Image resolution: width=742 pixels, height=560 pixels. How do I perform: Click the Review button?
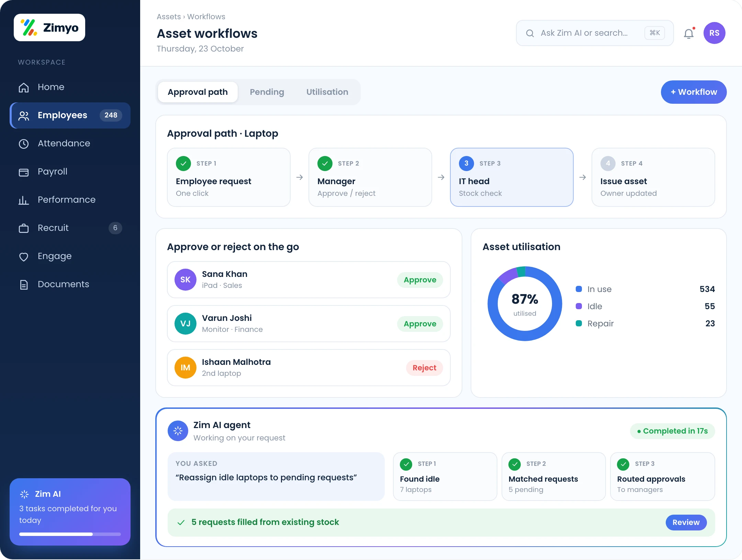pyautogui.click(x=686, y=522)
